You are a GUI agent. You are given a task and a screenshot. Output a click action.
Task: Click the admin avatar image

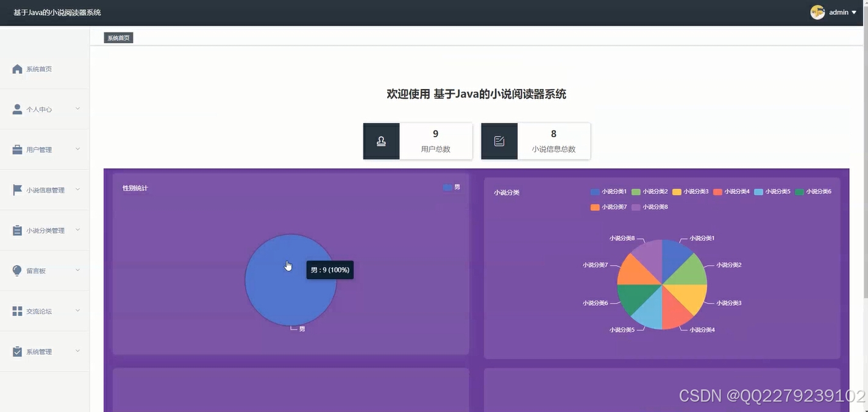pyautogui.click(x=817, y=12)
